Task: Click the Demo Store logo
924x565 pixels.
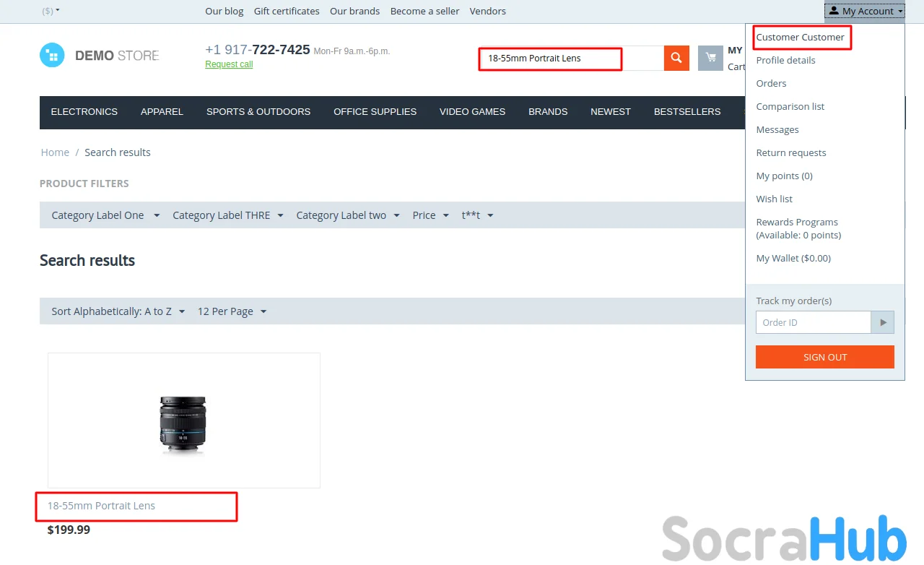Action: [x=100, y=56]
